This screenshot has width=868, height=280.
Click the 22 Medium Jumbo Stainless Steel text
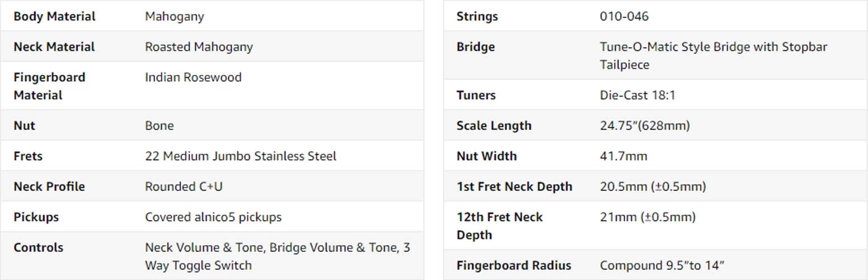coord(240,156)
